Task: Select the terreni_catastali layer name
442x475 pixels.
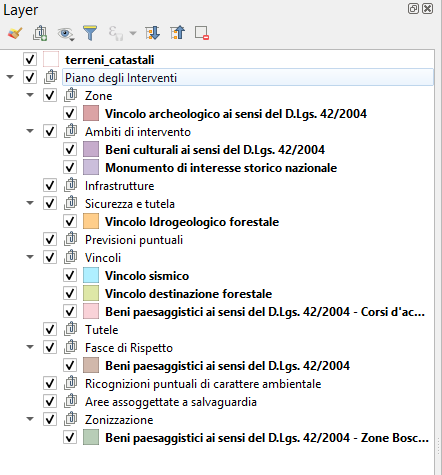Action: (110, 60)
